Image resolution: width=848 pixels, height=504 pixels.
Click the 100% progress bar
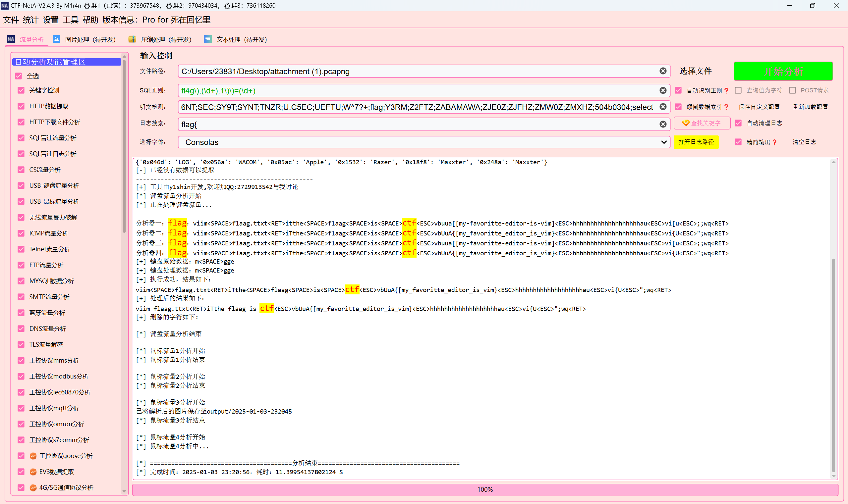[485, 489]
